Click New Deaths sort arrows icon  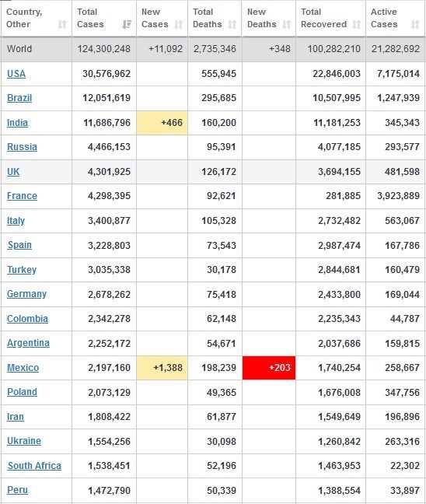coord(287,24)
